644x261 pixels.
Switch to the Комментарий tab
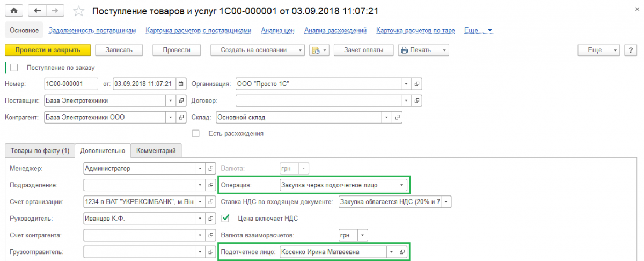[156, 151]
